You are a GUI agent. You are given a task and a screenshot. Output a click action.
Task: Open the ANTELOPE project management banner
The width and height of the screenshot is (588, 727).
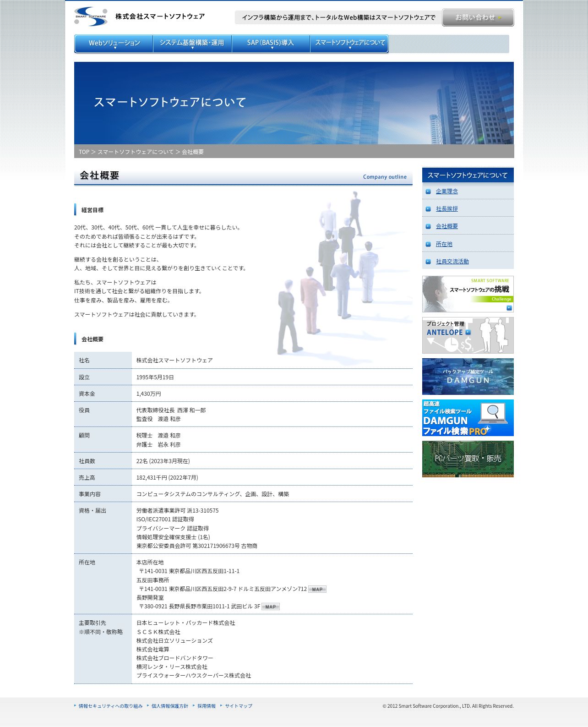[x=468, y=335]
